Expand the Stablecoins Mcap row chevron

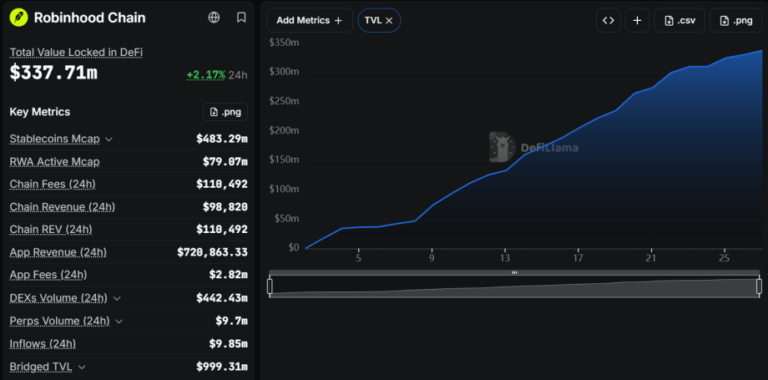(x=109, y=140)
